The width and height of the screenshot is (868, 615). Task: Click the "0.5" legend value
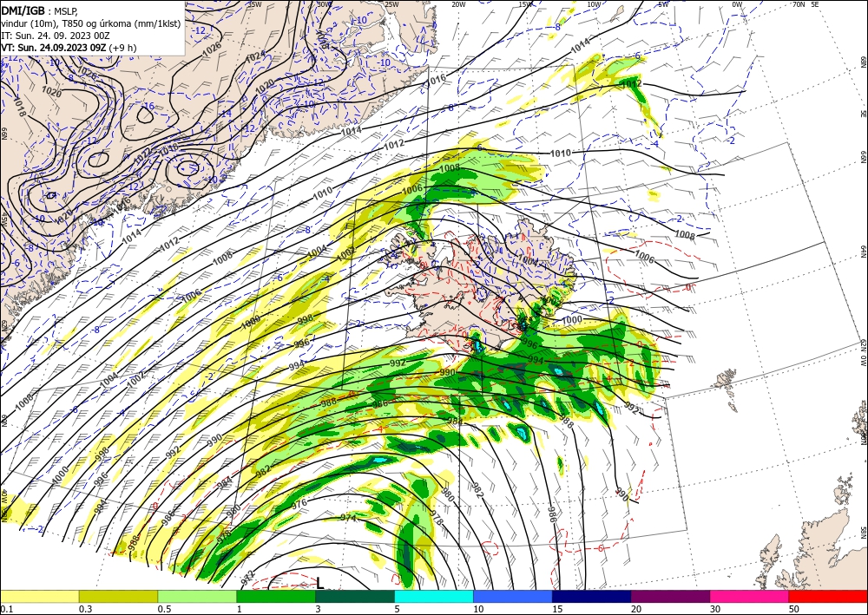tap(164, 609)
